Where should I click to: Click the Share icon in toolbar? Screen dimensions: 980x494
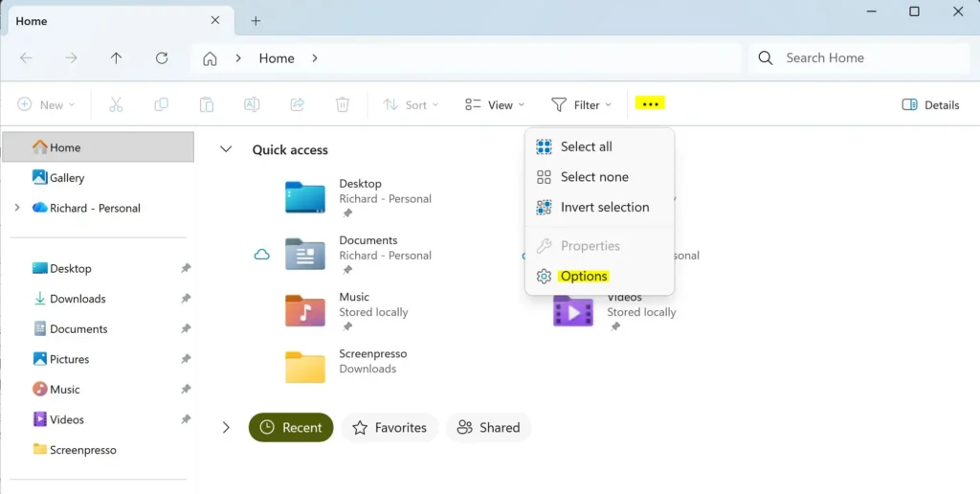(x=298, y=104)
